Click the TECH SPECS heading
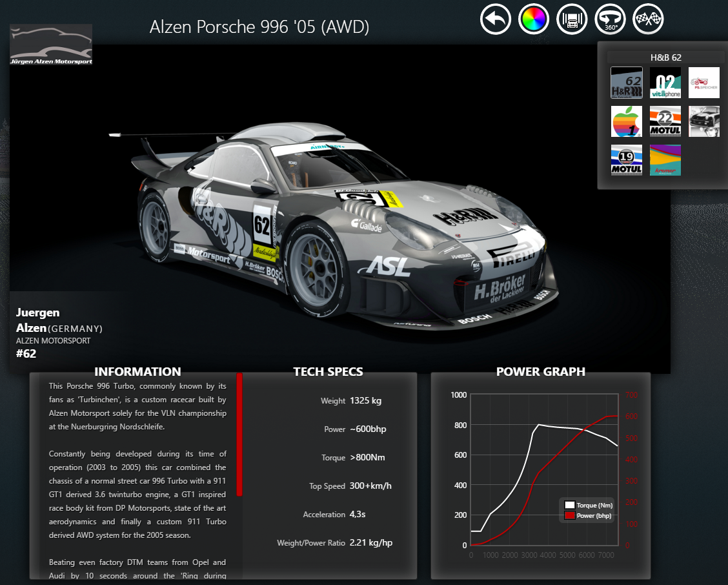Viewport: 728px width, 585px height. tap(329, 372)
